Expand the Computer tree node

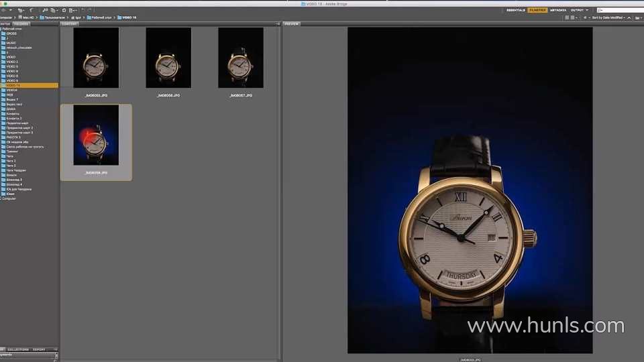coord(1,198)
